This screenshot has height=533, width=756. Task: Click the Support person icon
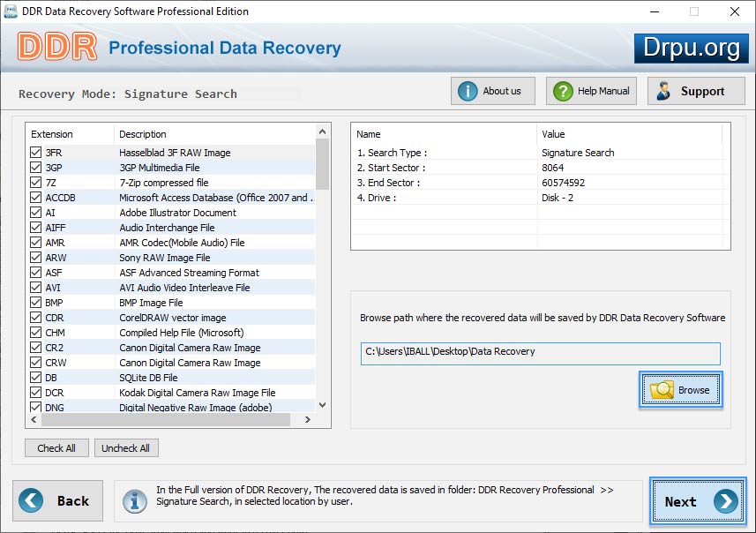click(663, 91)
